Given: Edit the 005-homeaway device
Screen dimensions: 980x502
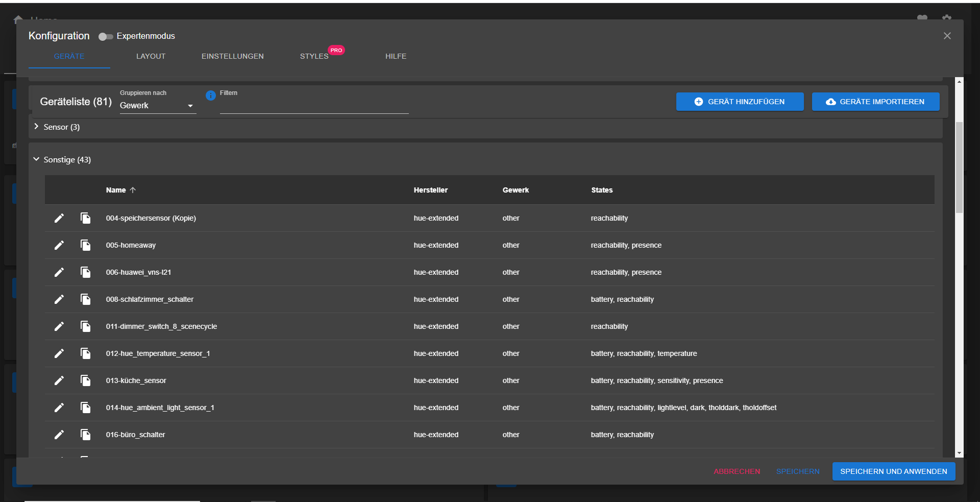Looking at the screenshot, I should [x=59, y=245].
